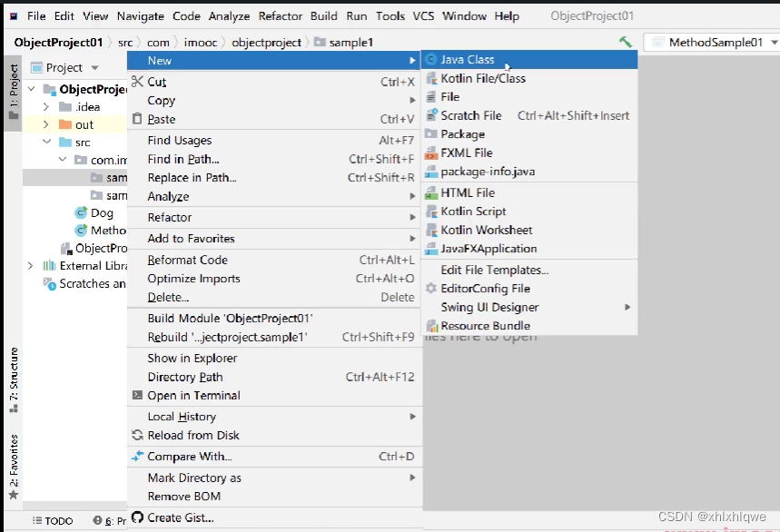Click the Package folder icon
Image resolution: width=780 pixels, height=532 pixels.
pyautogui.click(x=431, y=134)
